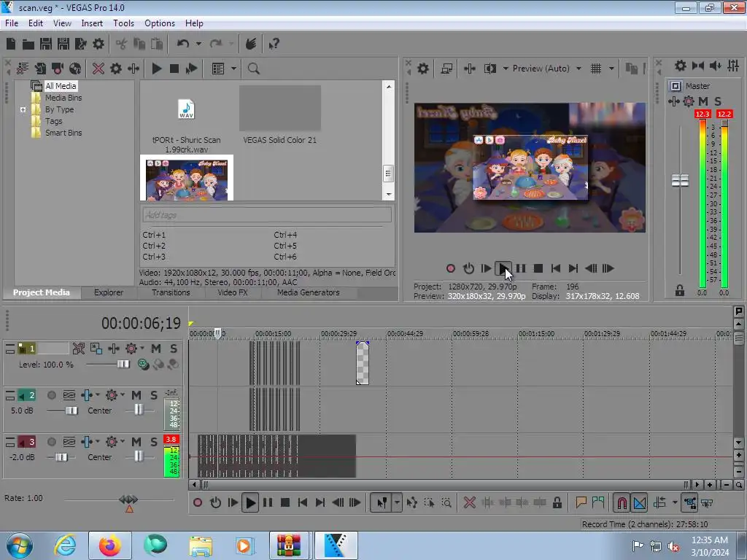Open track 1 automation settings dropdown
Image resolution: width=747 pixels, height=560 pixels.
pyautogui.click(x=142, y=349)
